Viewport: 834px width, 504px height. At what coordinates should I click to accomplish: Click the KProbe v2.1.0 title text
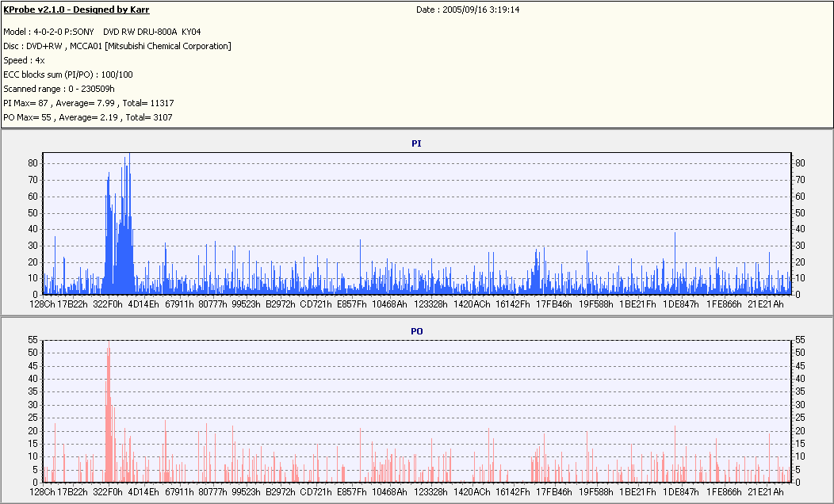(76, 10)
